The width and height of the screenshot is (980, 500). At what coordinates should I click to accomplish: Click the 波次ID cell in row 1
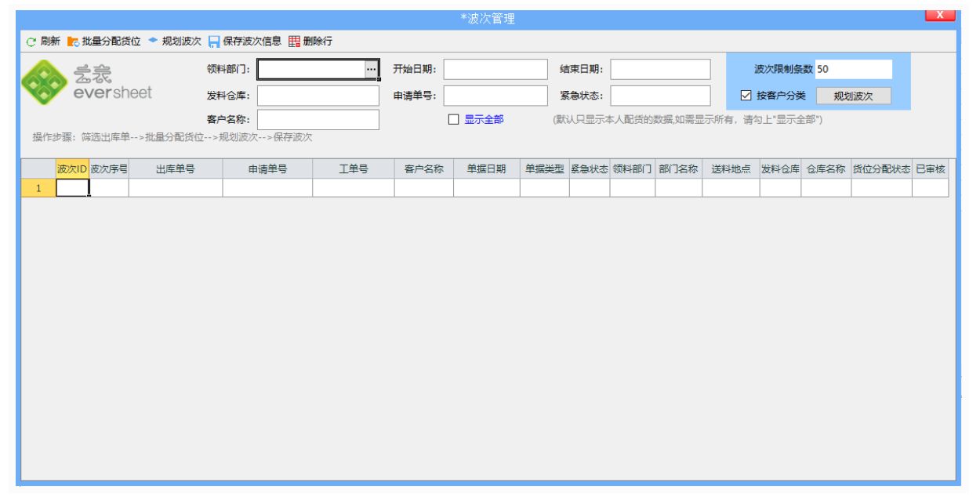(72, 188)
